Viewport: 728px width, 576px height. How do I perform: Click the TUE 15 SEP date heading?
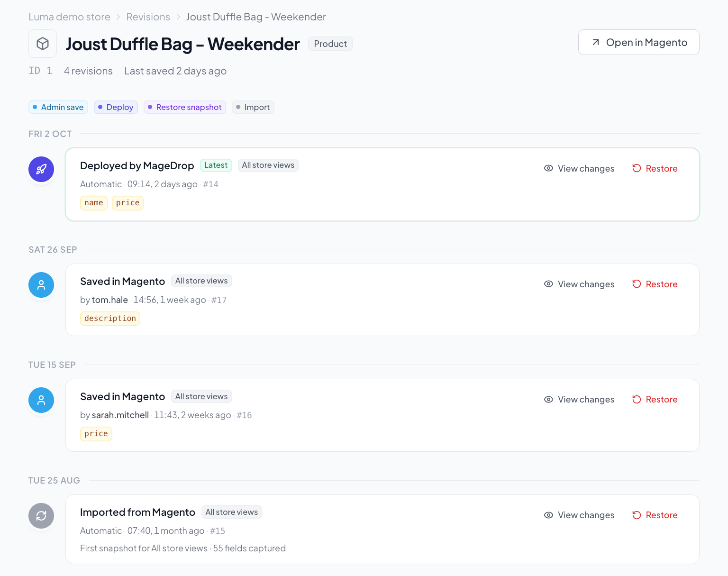[x=52, y=365]
